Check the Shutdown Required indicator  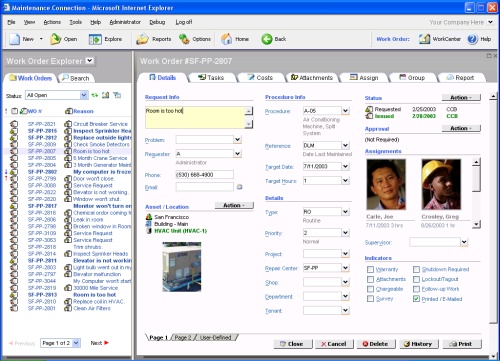pyautogui.click(x=416, y=269)
